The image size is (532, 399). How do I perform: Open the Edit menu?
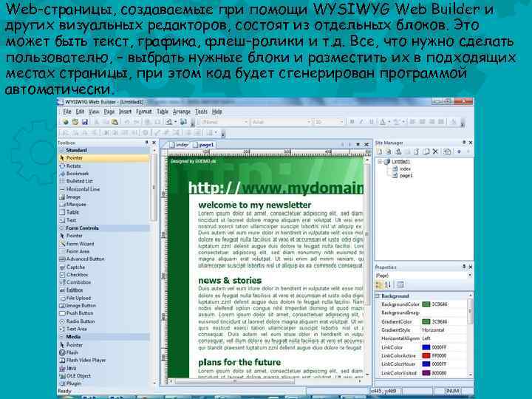click(80, 112)
